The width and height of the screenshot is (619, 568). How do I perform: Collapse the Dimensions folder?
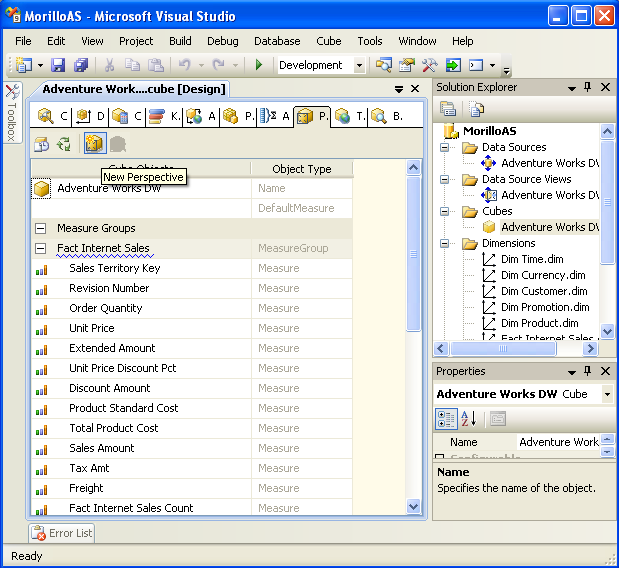pyautogui.click(x=445, y=243)
